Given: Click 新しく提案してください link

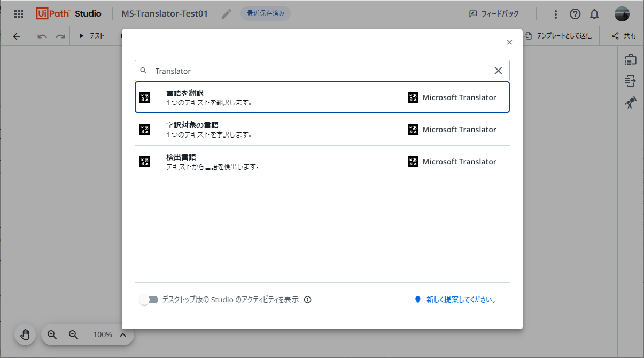Looking at the screenshot, I should click(x=461, y=300).
